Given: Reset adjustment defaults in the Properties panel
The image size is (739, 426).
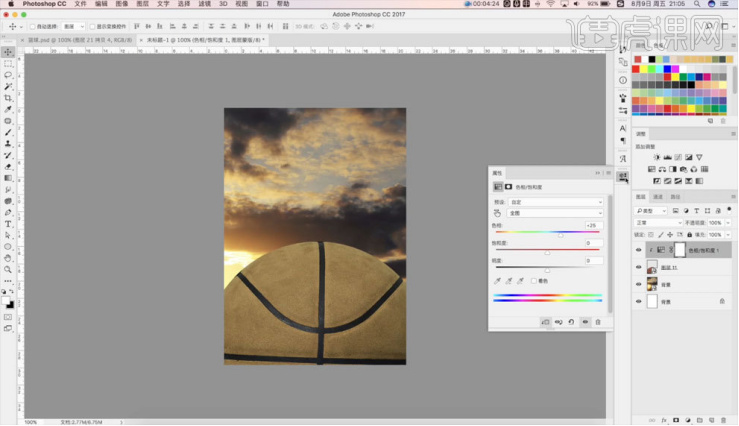Looking at the screenshot, I should point(572,322).
